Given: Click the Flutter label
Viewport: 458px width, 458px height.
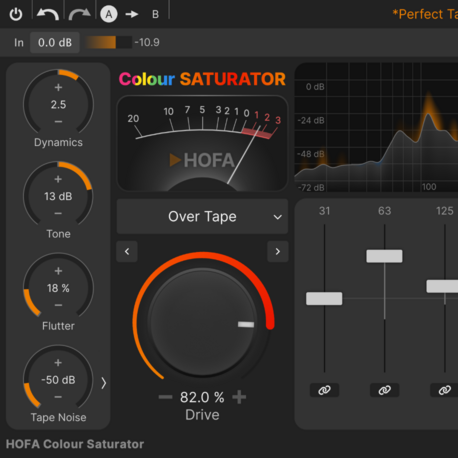Looking at the screenshot, I should tap(58, 326).
